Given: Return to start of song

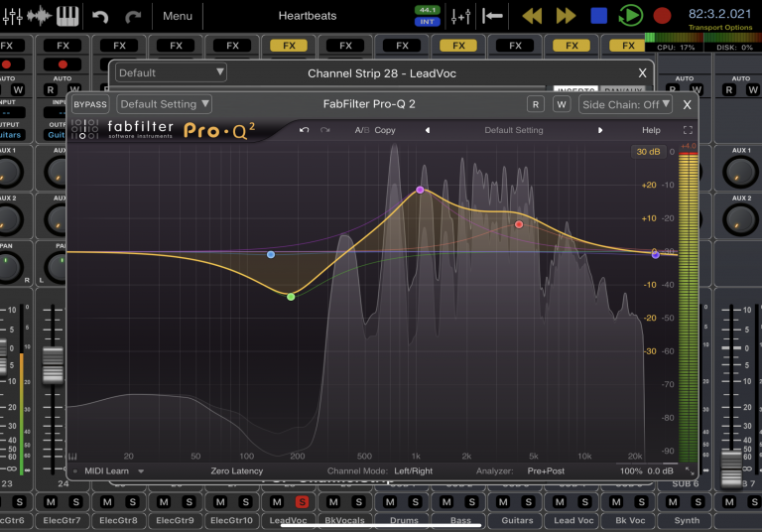Looking at the screenshot, I should click(x=492, y=16).
